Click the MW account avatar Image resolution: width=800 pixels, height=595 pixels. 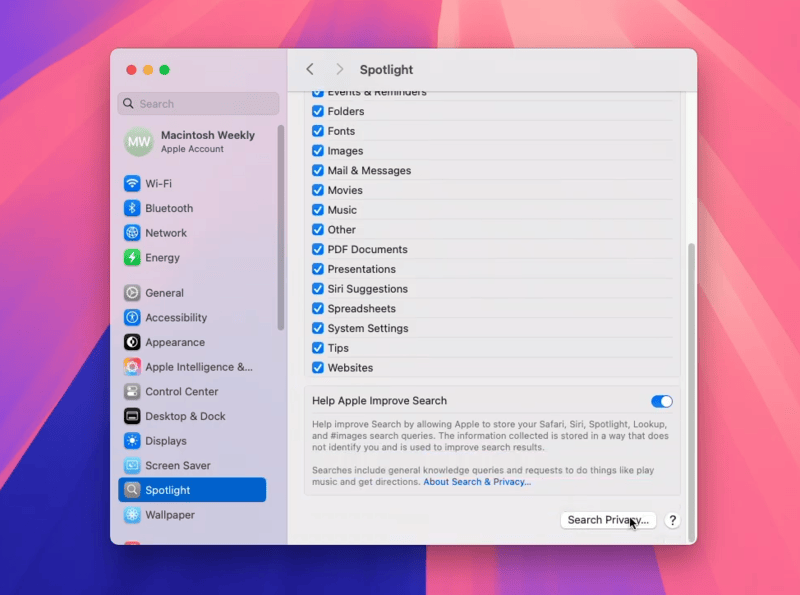pos(139,141)
